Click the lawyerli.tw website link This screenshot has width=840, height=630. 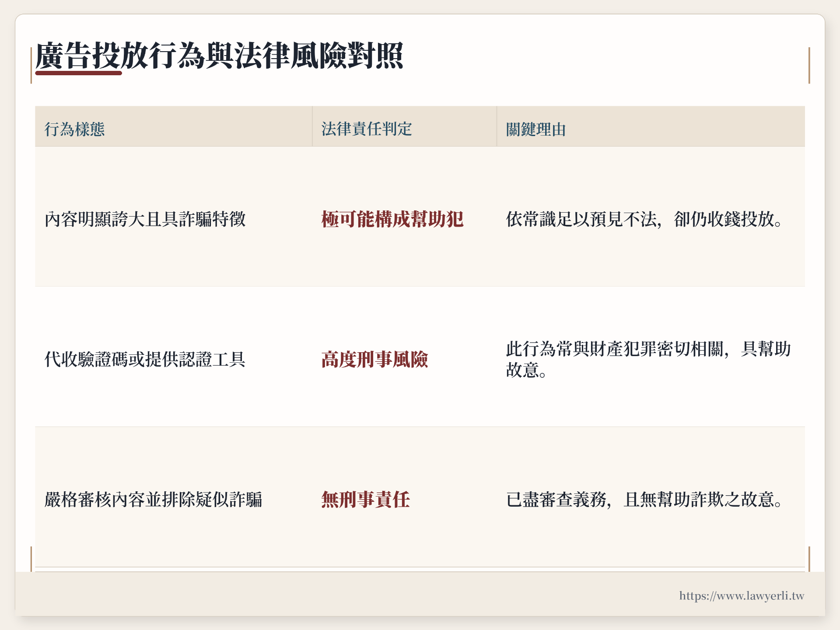[x=741, y=596]
